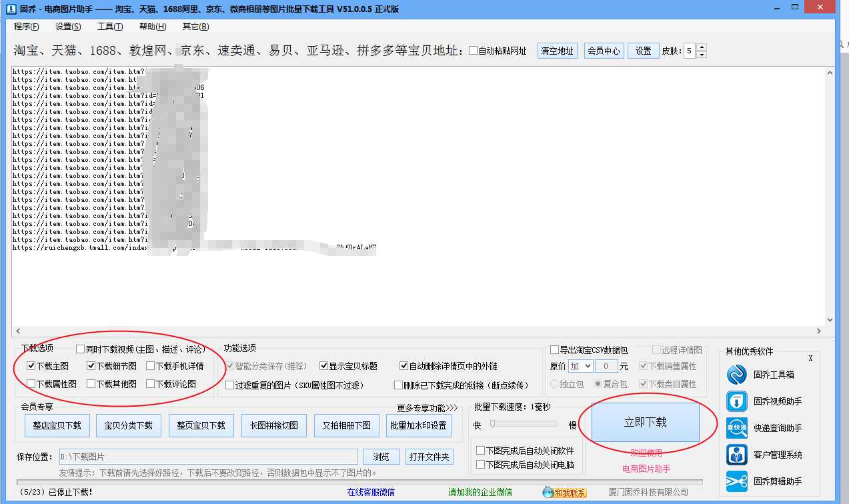Open the 原价 price adjustment dropdown
The height and width of the screenshot is (504, 849).
580,365
